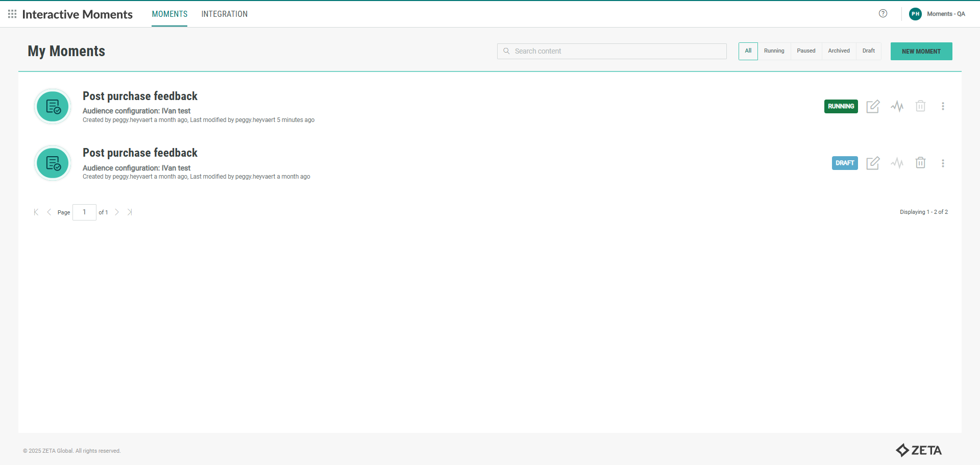Delete the draft Post purchase feedback moment
Viewport: 980px width, 465px height.
[920, 163]
